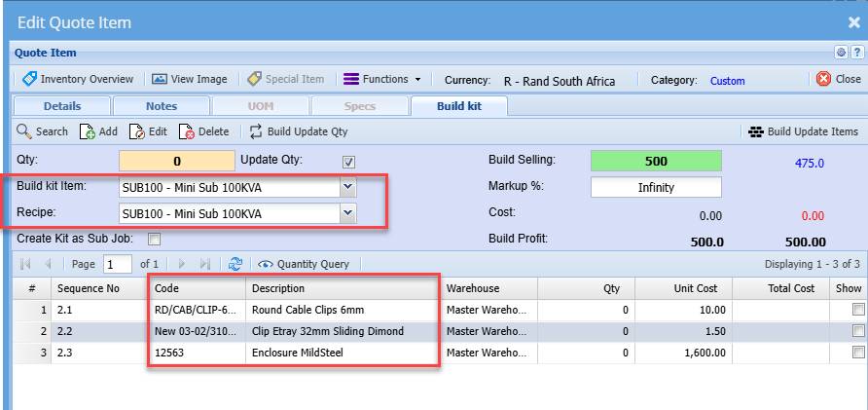Click the Total Cost column header

pyautogui.click(x=781, y=288)
